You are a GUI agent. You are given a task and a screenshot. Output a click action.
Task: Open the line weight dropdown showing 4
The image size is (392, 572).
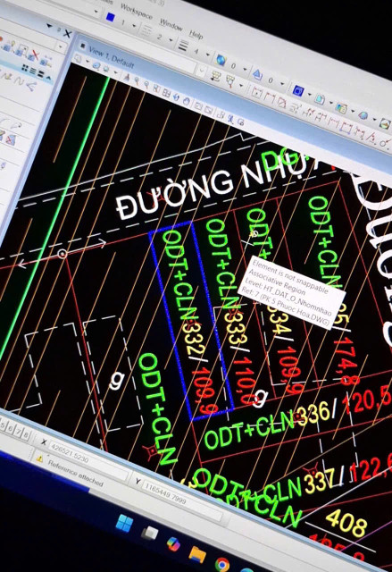click(208, 55)
